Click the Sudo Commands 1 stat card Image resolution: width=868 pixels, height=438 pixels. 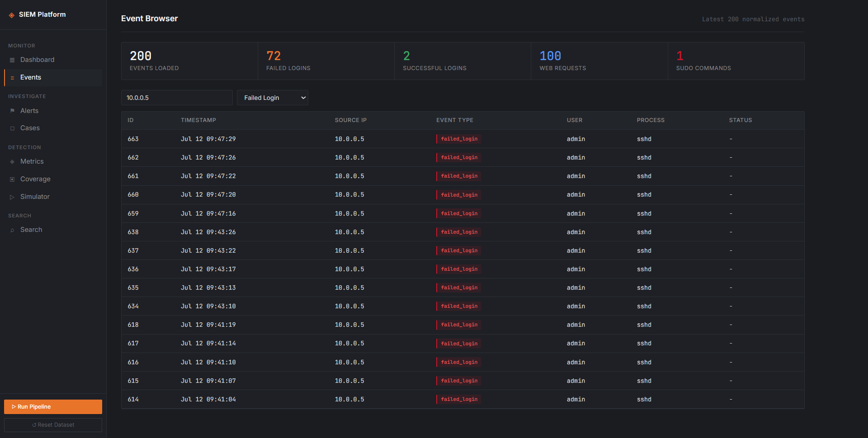pyautogui.click(x=736, y=61)
